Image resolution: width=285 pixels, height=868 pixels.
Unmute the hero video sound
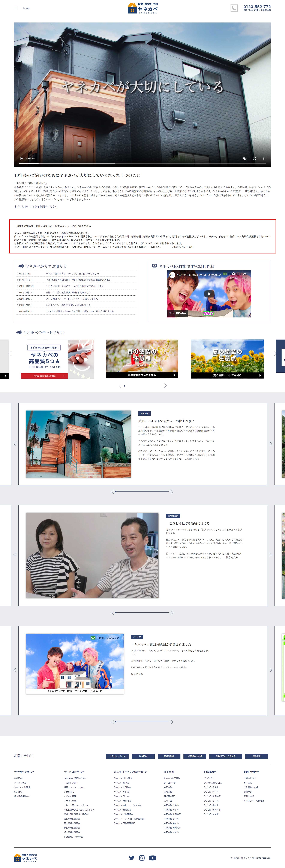pos(245,158)
